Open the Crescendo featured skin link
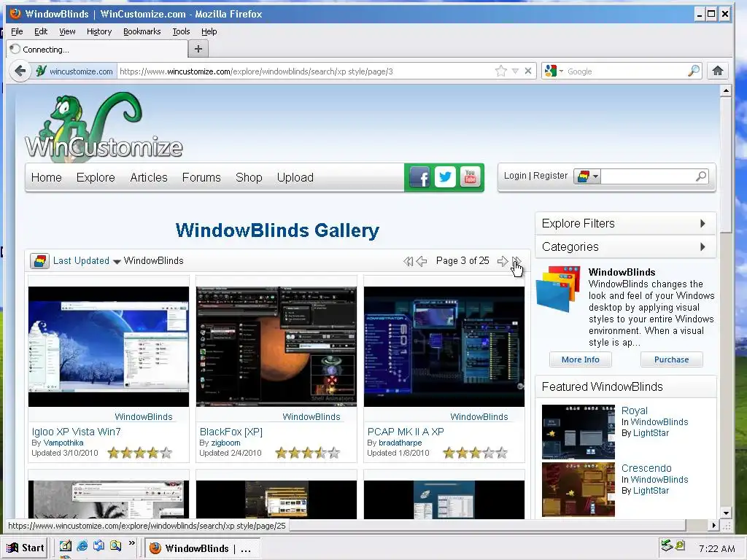This screenshot has height=560, width=747. 646,468
